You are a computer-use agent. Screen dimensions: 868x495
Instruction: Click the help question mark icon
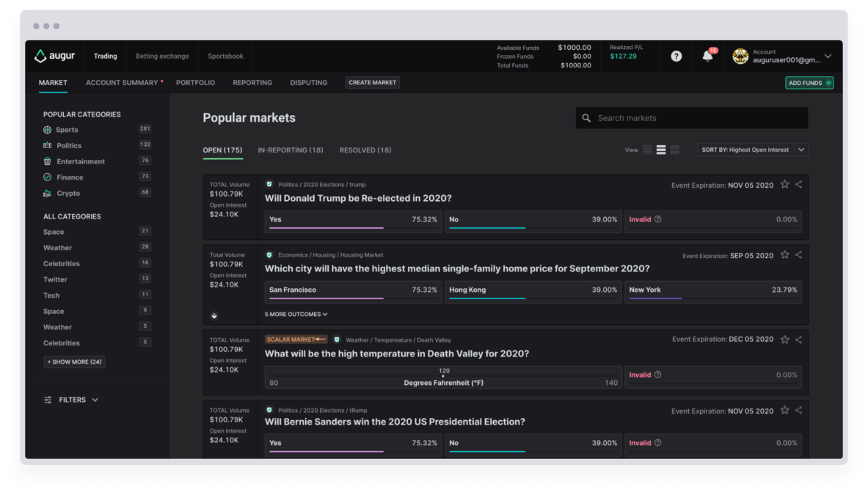click(x=675, y=56)
